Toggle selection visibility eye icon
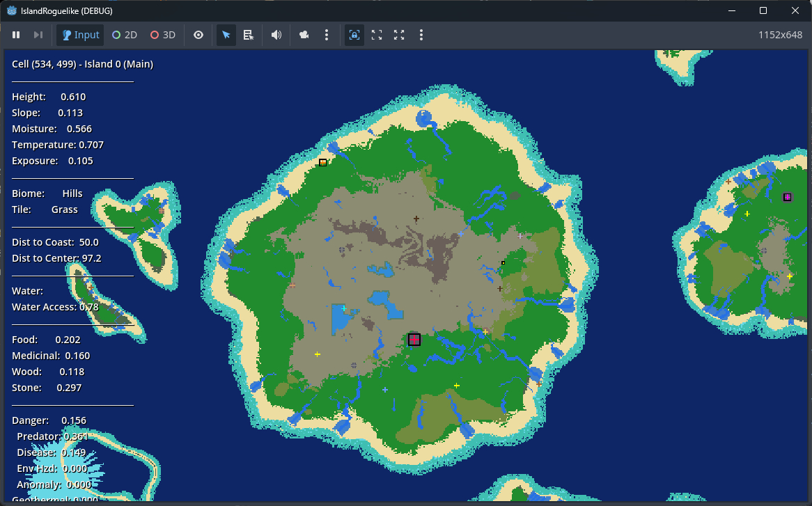Screen dimensions: 812x506 click(x=198, y=35)
